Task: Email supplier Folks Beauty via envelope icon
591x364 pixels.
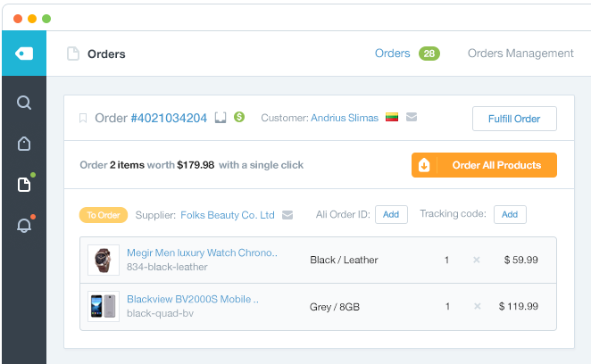Action: point(287,215)
